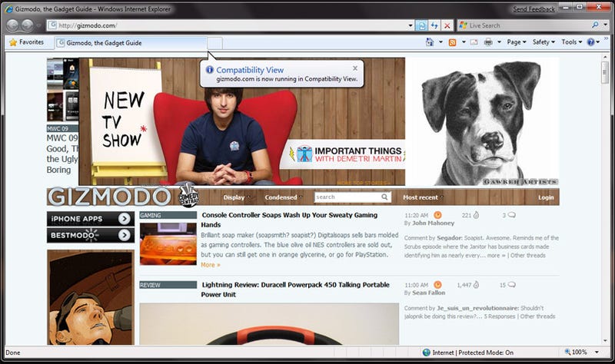The image size is (615, 364).
Task: Click the browser Back arrow button
Action: pyautogui.click(x=13, y=25)
